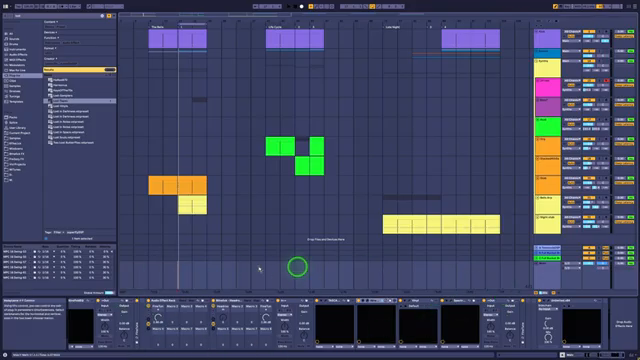The image size is (640, 360).
Task: Select the purple Keys track header
Action: pos(547,39)
